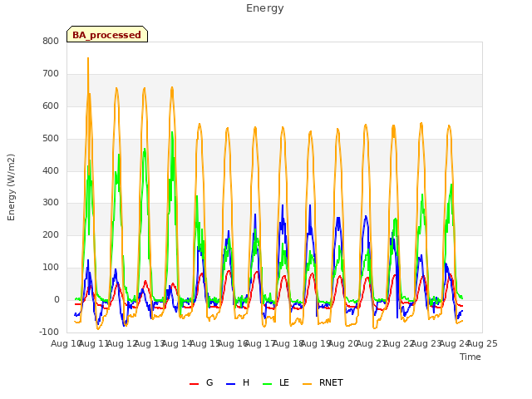
Task: Click the red G legend swatch
Action: 194,384
